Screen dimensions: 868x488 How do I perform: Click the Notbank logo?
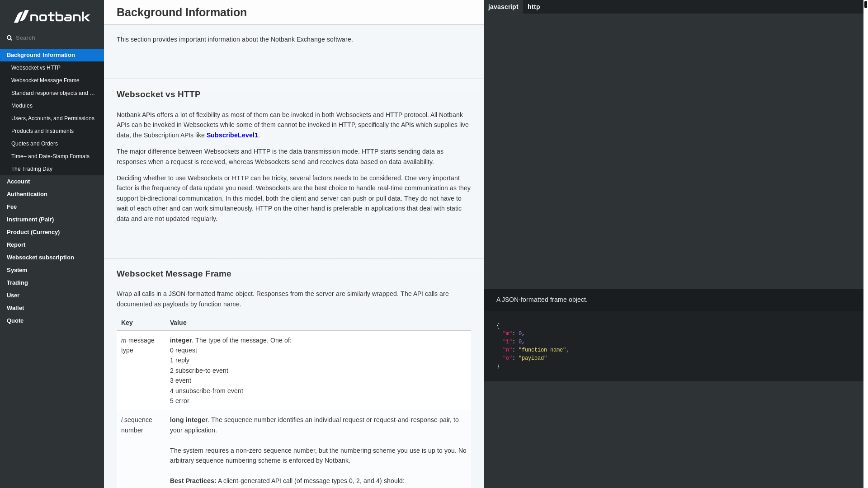pyautogui.click(x=52, y=17)
